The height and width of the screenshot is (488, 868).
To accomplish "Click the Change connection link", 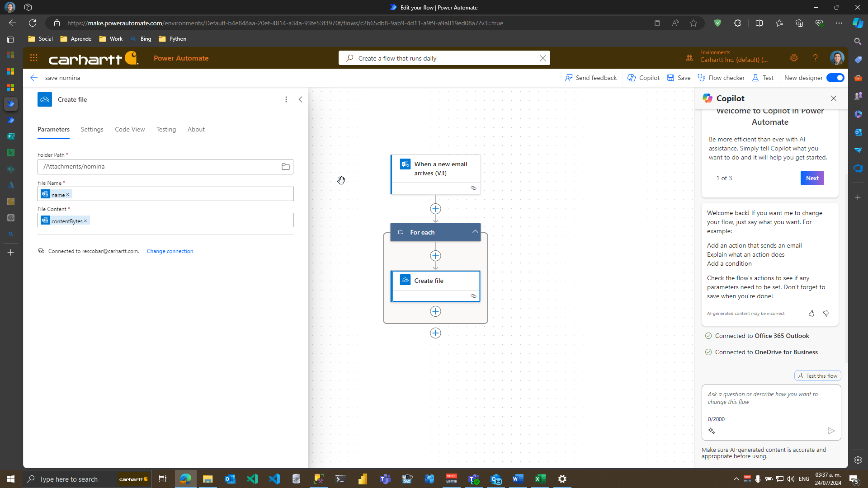I will (170, 251).
